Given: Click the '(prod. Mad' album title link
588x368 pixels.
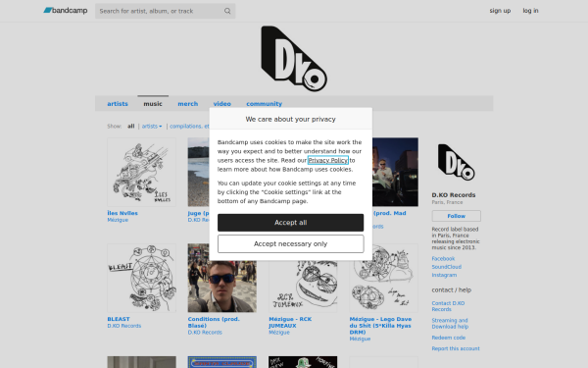Looking at the screenshot, I should click(x=389, y=213).
